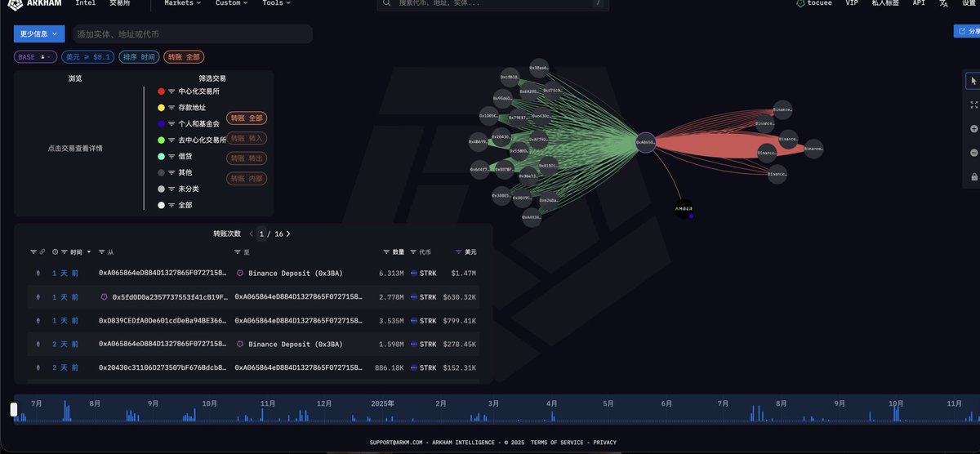Click Binance Deposit (0x3BA) in 6.313M row

[296, 274]
